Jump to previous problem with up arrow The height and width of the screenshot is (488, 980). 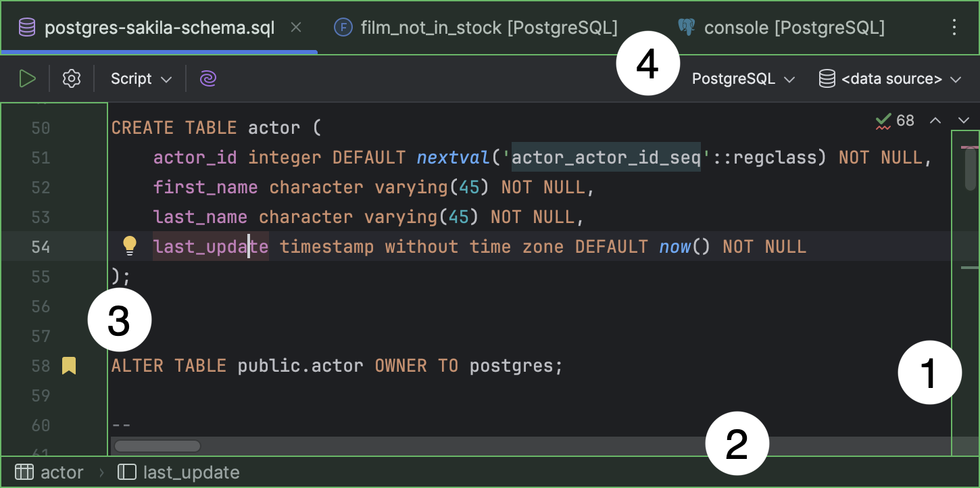pos(935,120)
